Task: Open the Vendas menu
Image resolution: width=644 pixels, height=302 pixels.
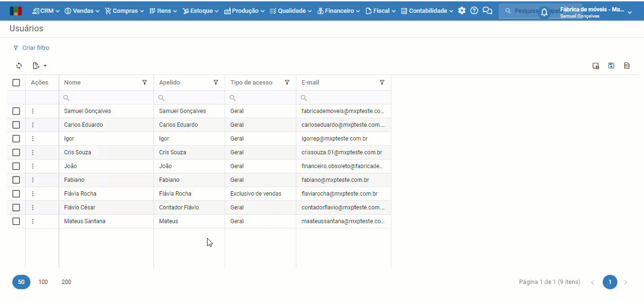Action: (x=82, y=10)
